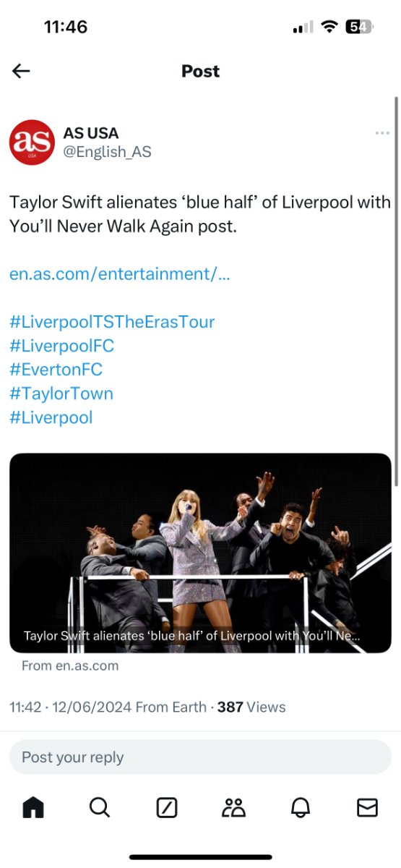Tap the @English_AS handle
The height and width of the screenshot is (868, 401).
coord(108,152)
